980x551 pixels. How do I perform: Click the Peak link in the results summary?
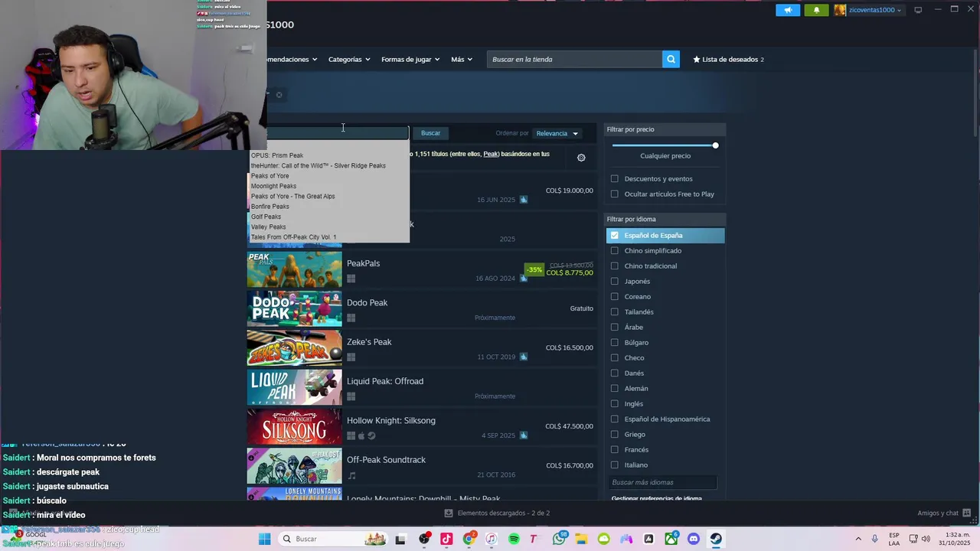pos(491,154)
